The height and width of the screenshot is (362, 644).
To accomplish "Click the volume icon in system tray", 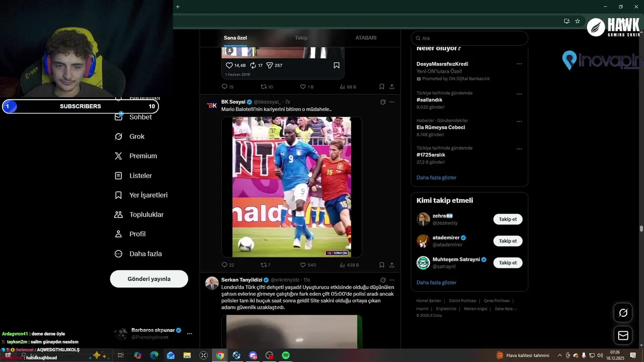I will (600, 355).
